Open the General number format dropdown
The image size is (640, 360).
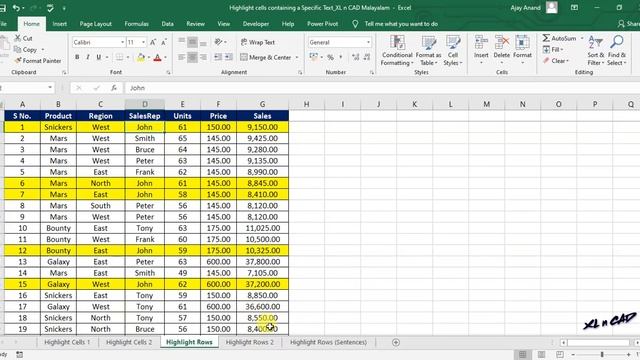[x=368, y=42]
